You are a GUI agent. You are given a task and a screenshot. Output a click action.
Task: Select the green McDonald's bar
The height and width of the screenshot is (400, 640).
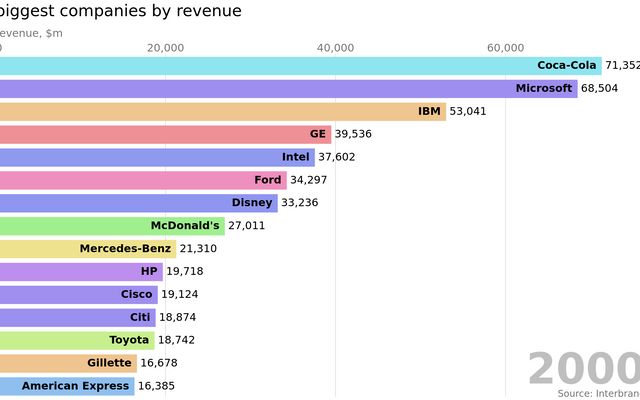click(x=112, y=226)
